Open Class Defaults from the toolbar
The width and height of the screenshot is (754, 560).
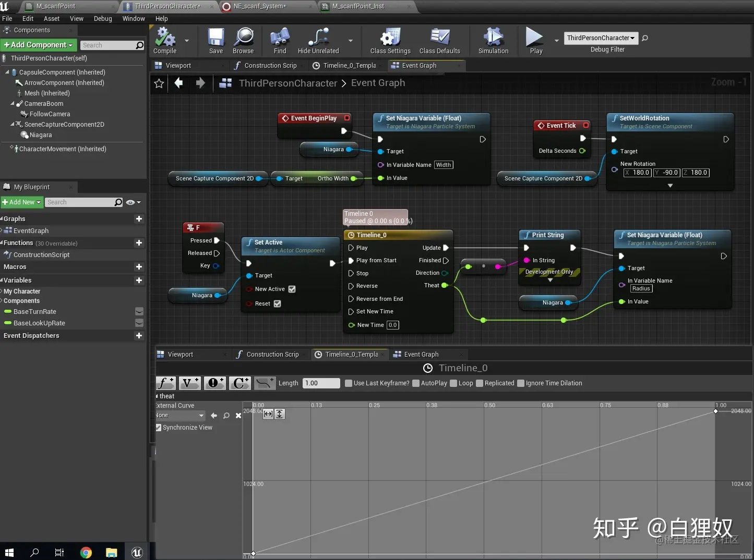(x=440, y=41)
